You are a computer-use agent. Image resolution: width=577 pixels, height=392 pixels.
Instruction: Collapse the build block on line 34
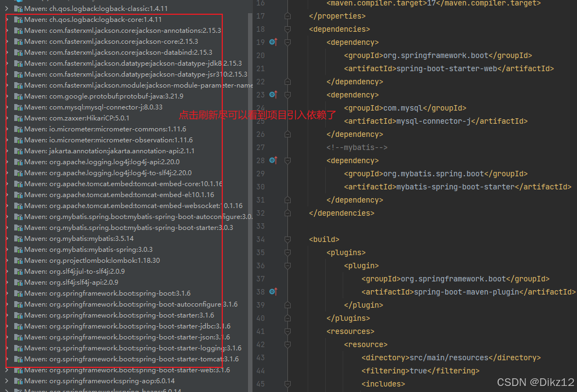click(288, 239)
